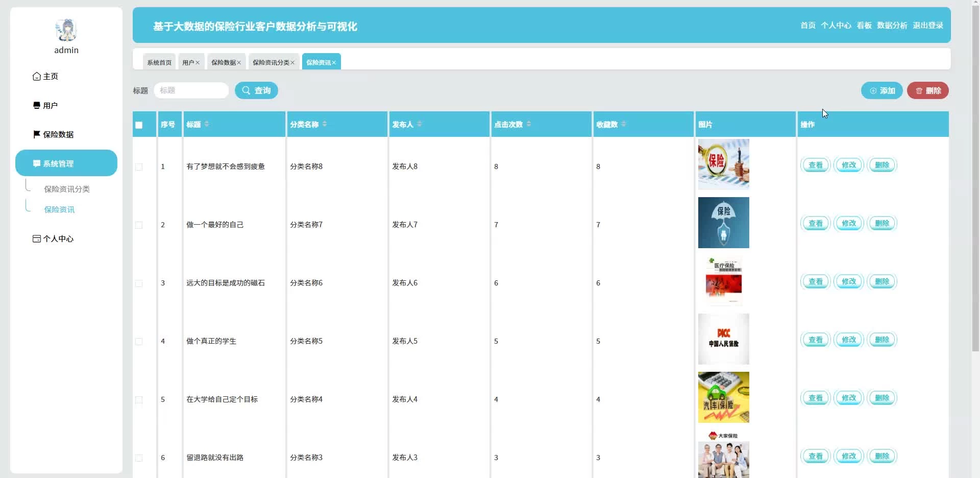Check the checkbox for row 4
Viewport: 980px width, 478px height.
pyautogui.click(x=139, y=342)
